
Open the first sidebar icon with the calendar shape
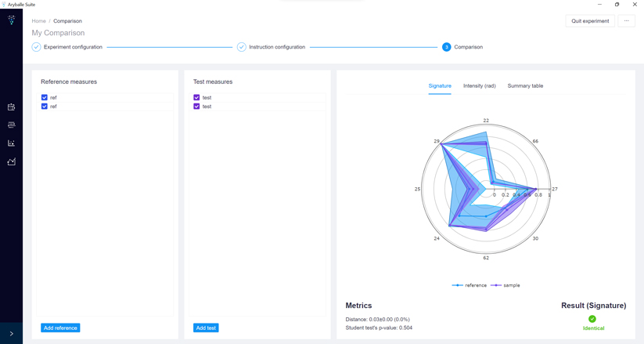(11, 107)
